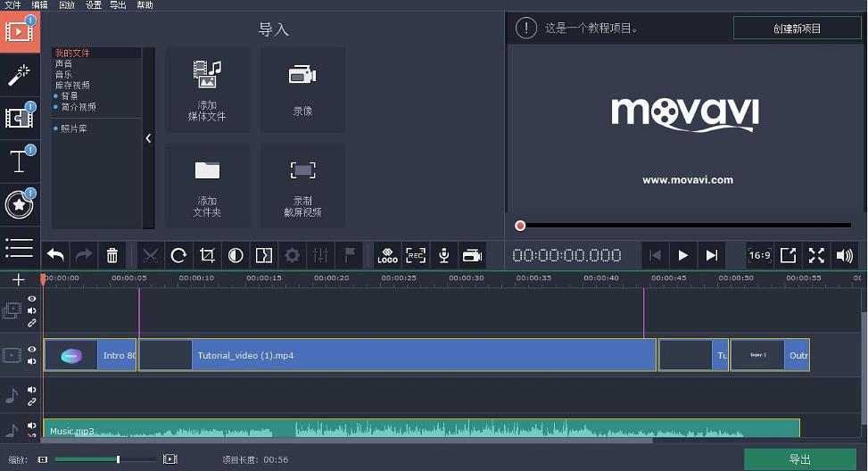Skip to the previous frame
This screenshot has height=471, width=868.
pyautogui.click(x=655, y=255)
